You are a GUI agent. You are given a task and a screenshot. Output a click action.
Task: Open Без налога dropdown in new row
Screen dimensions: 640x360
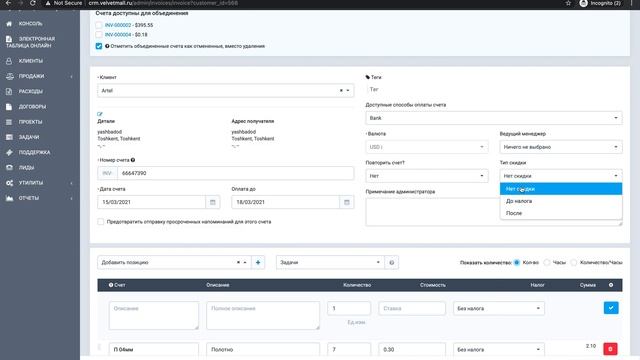pos(499,309)
